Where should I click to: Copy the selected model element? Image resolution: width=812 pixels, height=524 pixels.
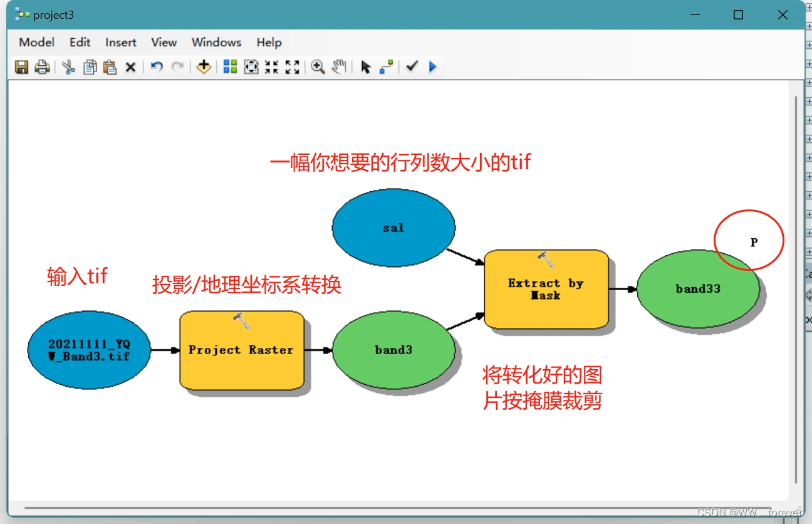click(90, 67)
